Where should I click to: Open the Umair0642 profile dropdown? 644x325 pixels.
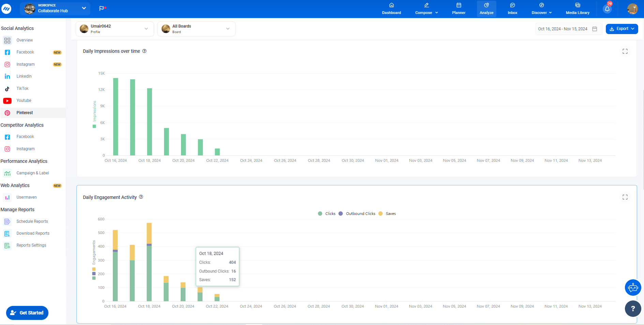(115, 29)
